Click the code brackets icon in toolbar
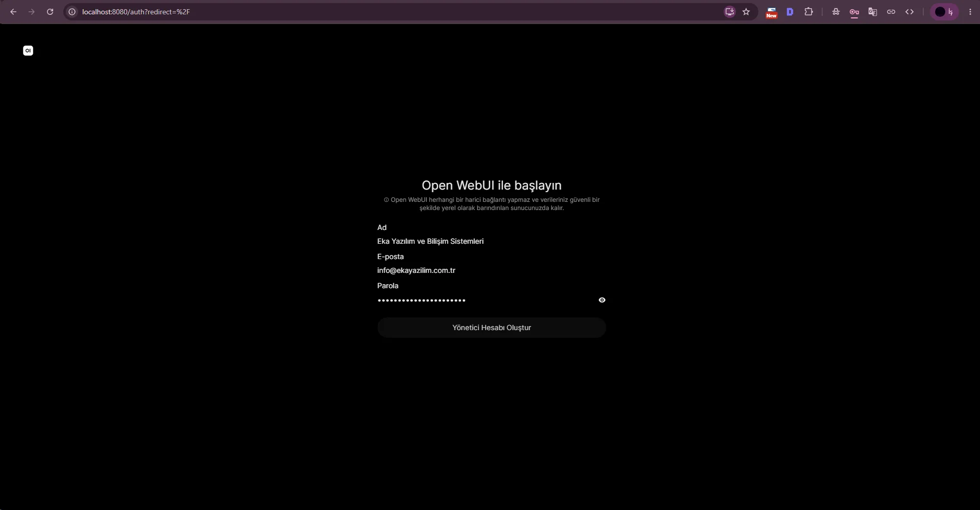 tap(910, 12)
